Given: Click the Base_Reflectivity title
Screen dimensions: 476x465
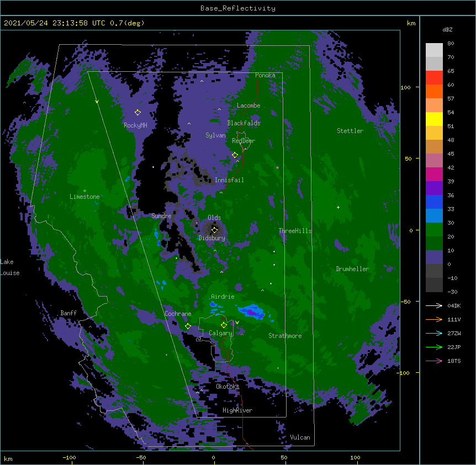Looking at the screenshot, I should click(238, 8).
